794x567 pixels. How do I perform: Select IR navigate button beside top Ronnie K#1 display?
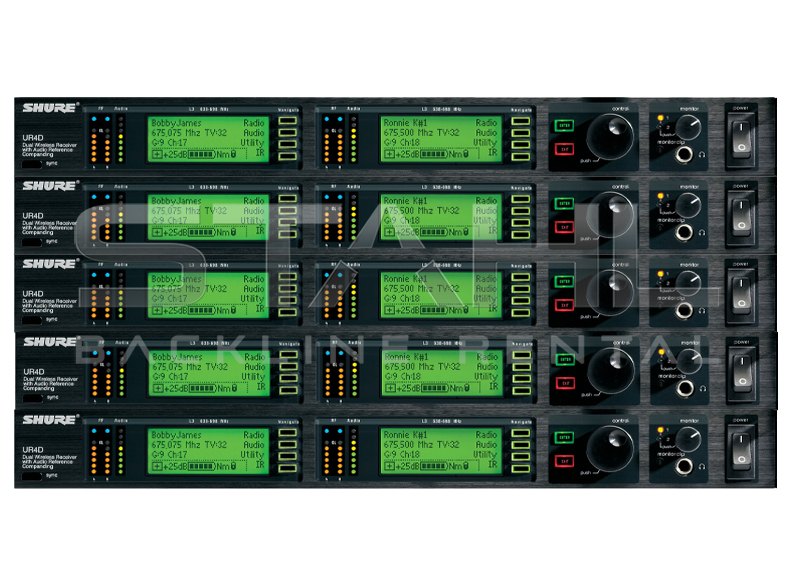[521, 156]
